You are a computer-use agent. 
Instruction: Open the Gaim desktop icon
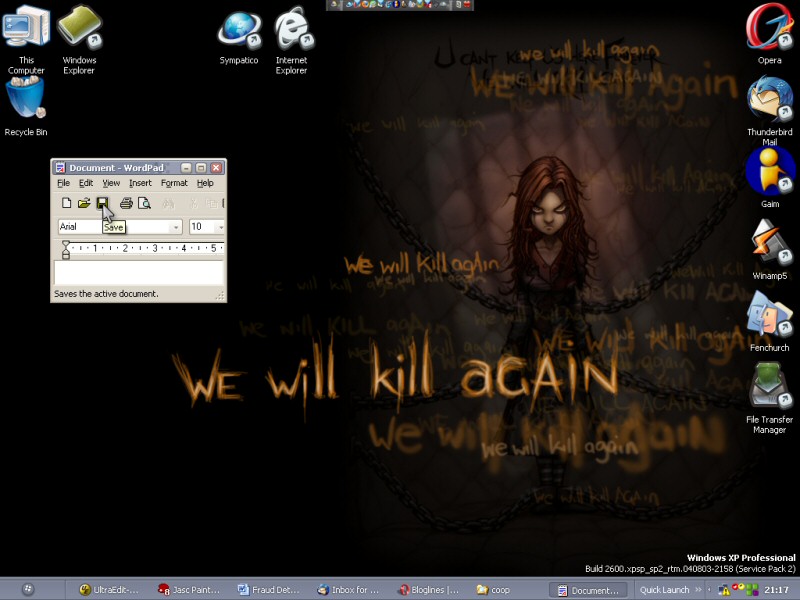(x=769, y=172)
